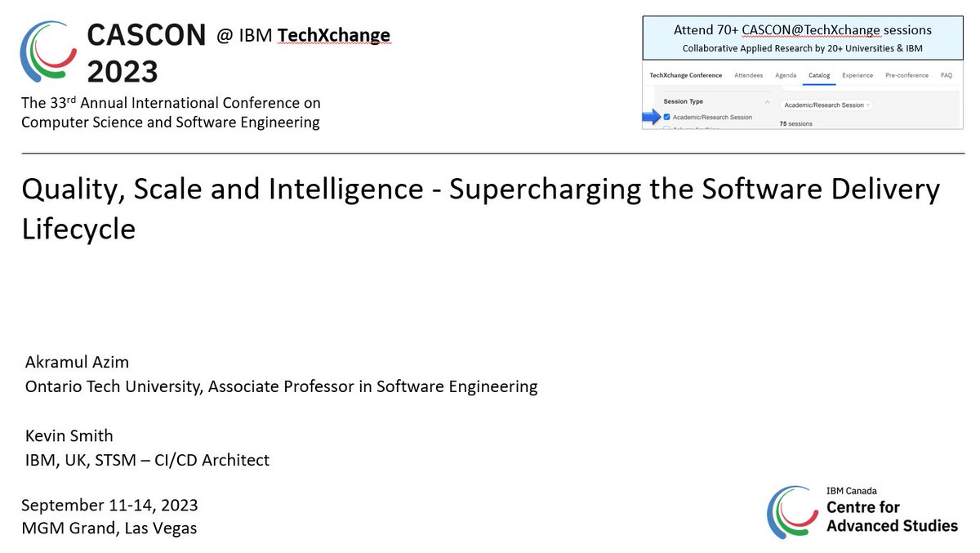Viewport: 980px width, 553px height.
Task: Click 'The 33rd Annual International Conference' subtitle
Action: click(x=171, y=113)
